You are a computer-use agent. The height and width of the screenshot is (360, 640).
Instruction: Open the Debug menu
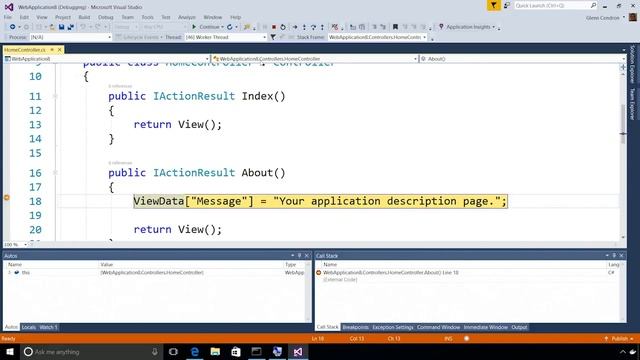[x=105, y=17]
